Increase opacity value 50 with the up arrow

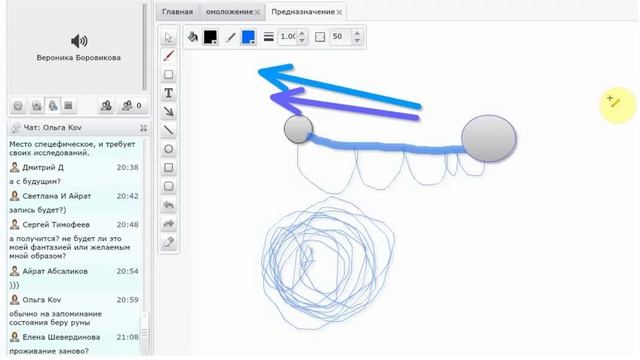[357, 33]
